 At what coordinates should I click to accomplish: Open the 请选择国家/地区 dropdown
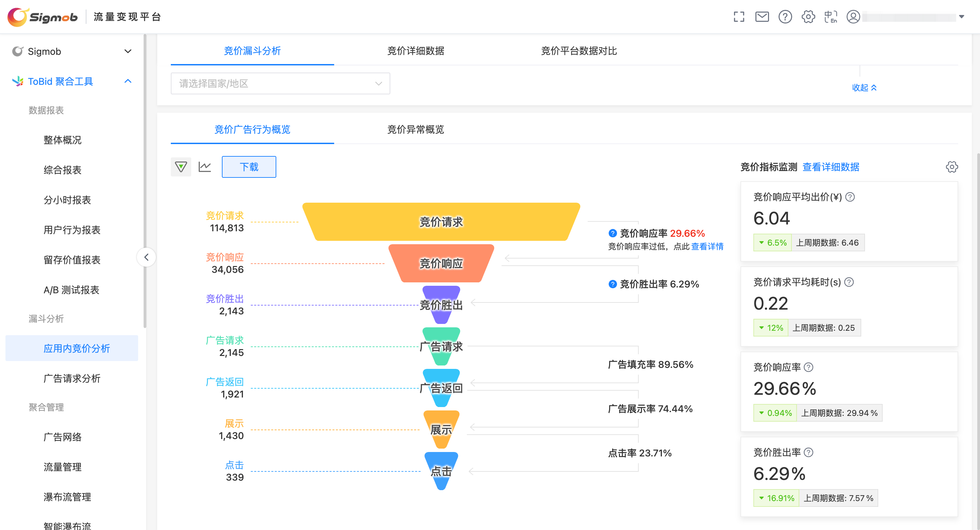tap(280, 83)
